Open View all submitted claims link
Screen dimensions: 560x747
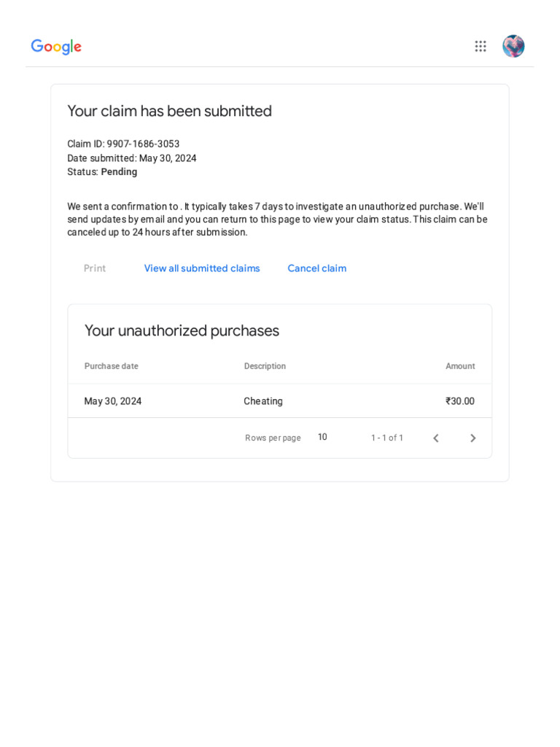[202, 268]
